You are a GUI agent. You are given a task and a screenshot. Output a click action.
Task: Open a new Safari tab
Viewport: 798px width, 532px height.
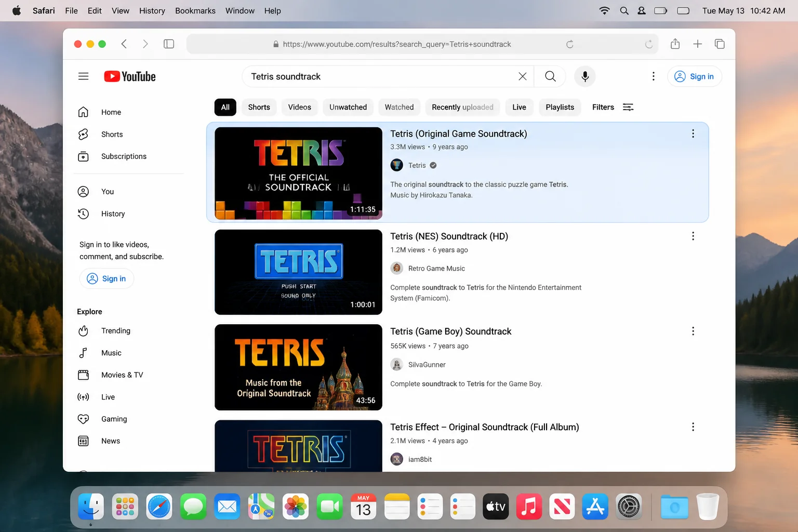pyautogui.click(x=697, y=44)
